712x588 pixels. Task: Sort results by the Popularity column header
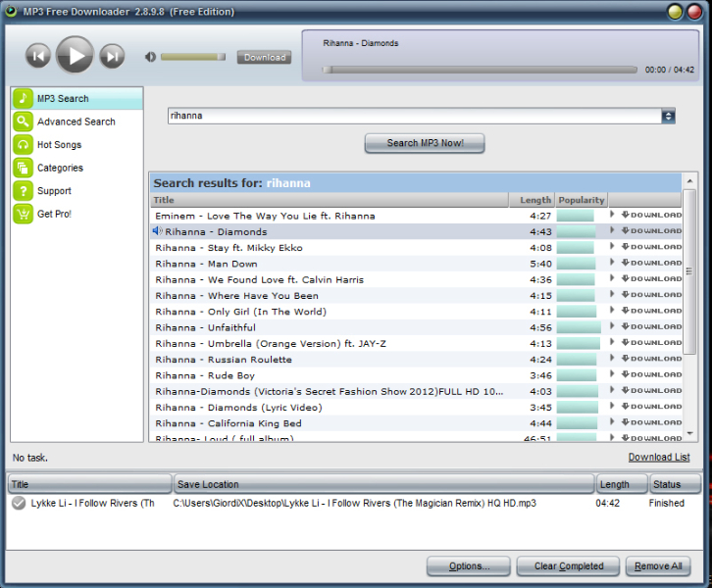(582, 200)
